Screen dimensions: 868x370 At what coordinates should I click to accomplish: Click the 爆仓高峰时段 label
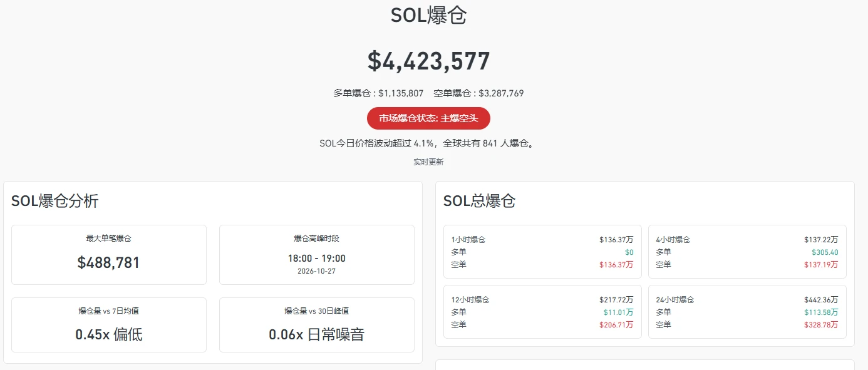[317, 239]
